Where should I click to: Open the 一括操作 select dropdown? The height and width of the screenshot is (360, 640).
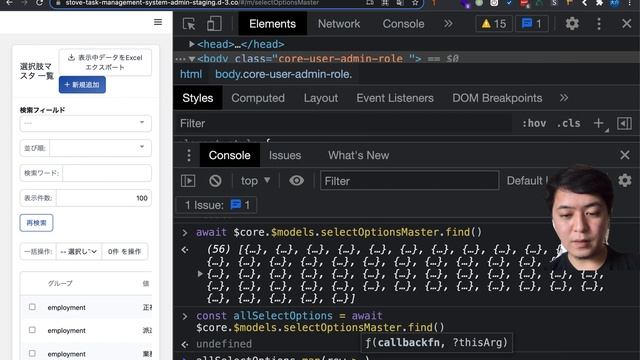[78, 251]
